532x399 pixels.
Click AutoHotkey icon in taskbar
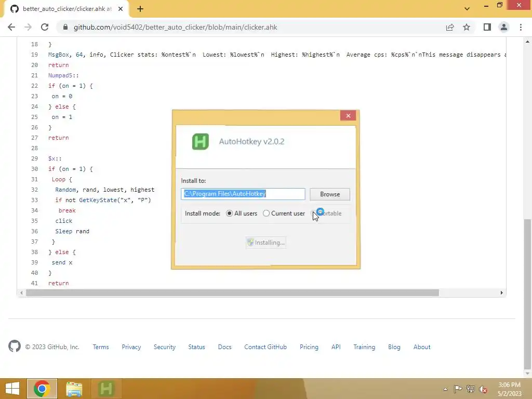[106, 389]
